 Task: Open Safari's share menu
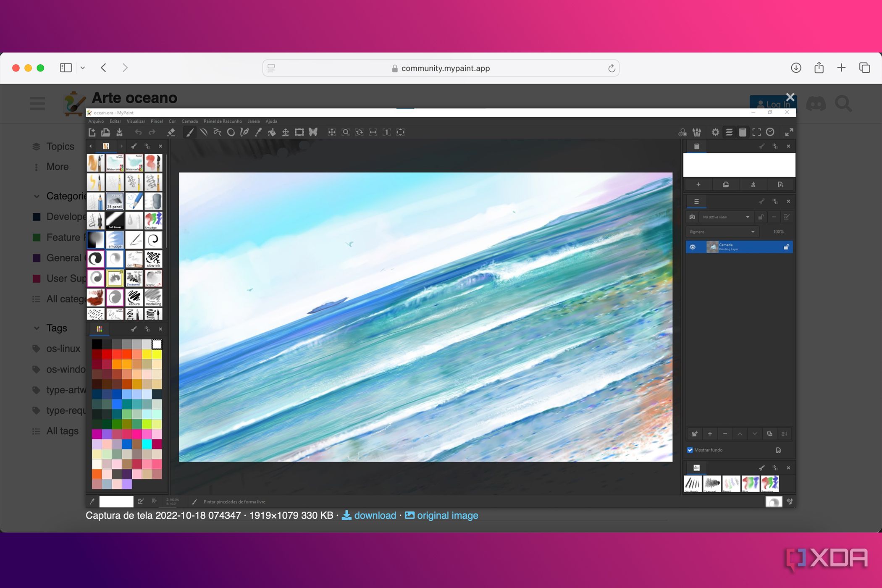pyautogui.click(x=819, y=68)
